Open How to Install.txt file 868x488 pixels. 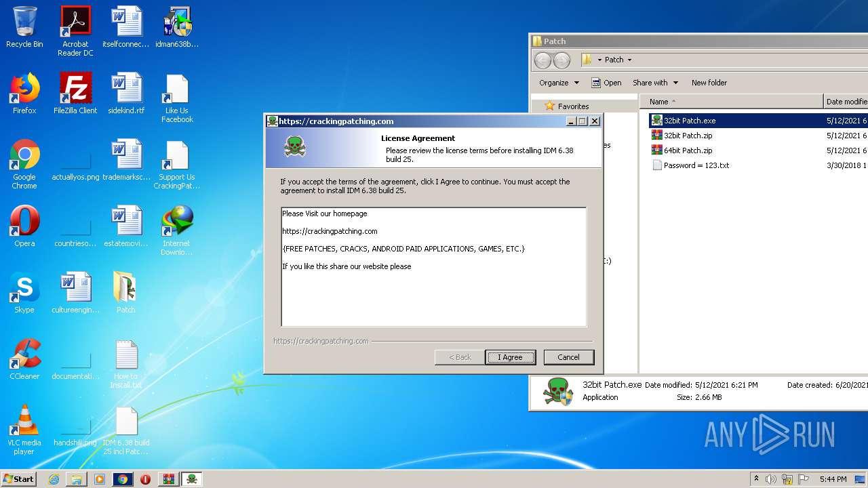126,364
